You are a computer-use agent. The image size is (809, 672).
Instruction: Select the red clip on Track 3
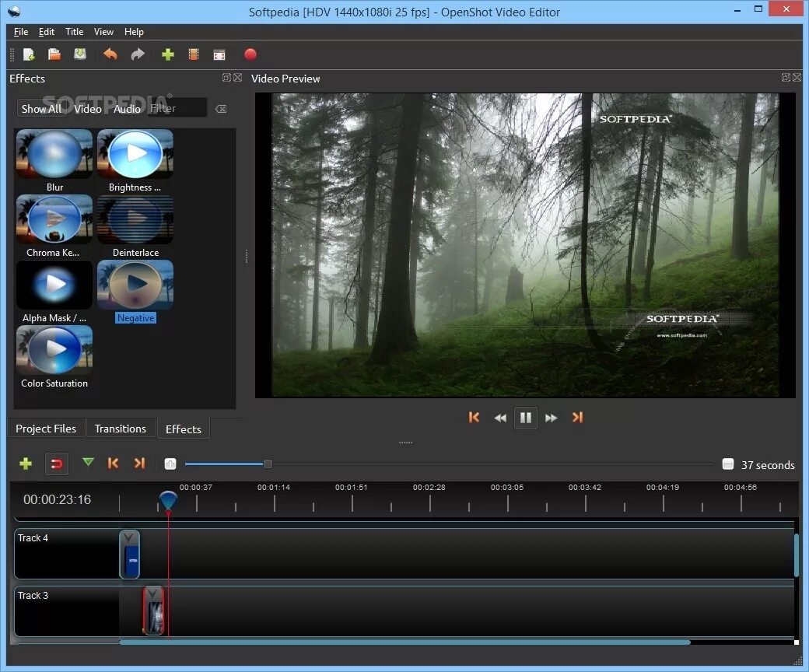(x=153, y=611)
